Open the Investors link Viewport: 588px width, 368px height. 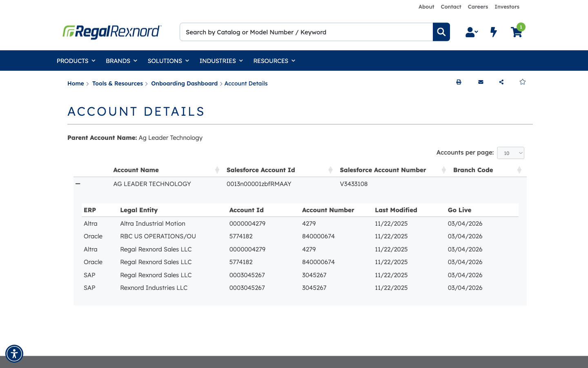pyautogui.click(x=507, y=7)
